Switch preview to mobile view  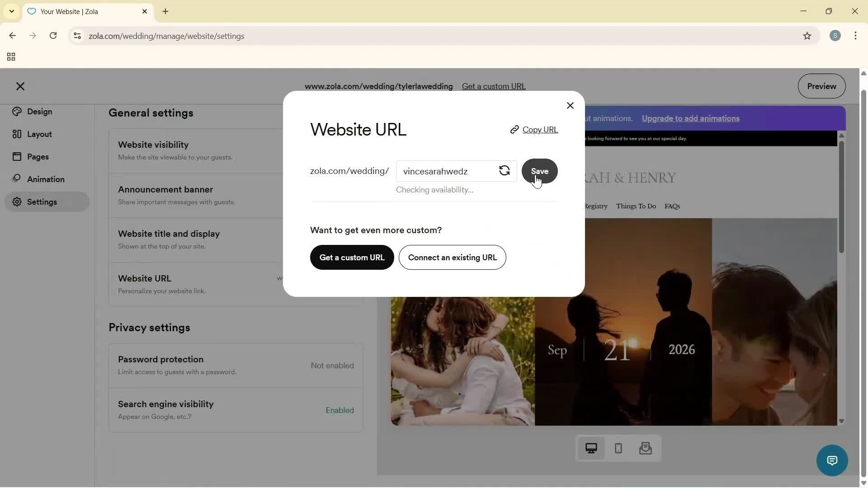[618, 448]
